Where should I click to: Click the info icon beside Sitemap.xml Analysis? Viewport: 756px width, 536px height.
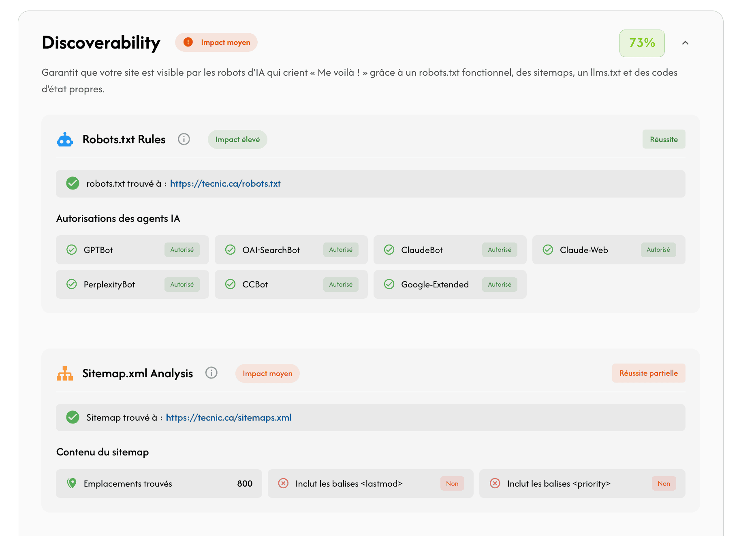coord(211,373)
